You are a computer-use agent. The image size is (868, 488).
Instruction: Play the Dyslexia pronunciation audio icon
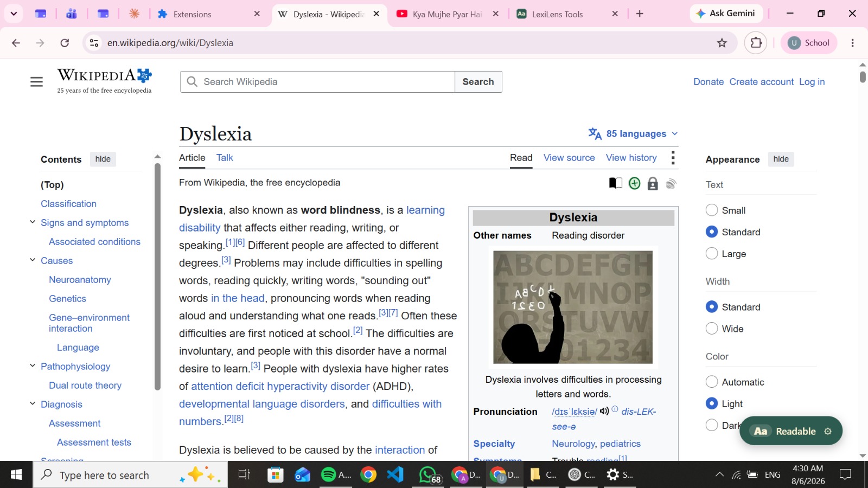604,411
